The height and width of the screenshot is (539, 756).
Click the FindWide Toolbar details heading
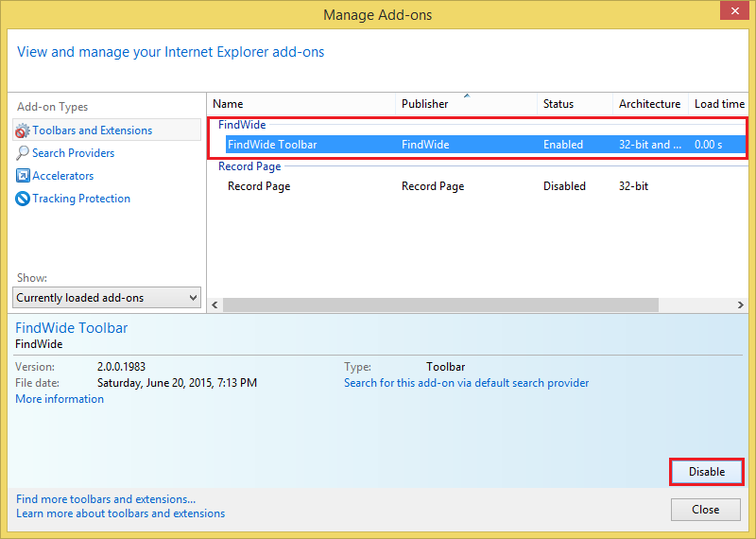pos(72,328)
